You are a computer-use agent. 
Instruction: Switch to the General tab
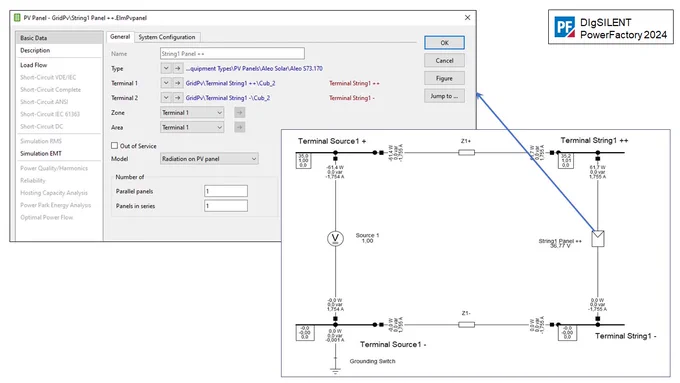(x=120, y=37)
